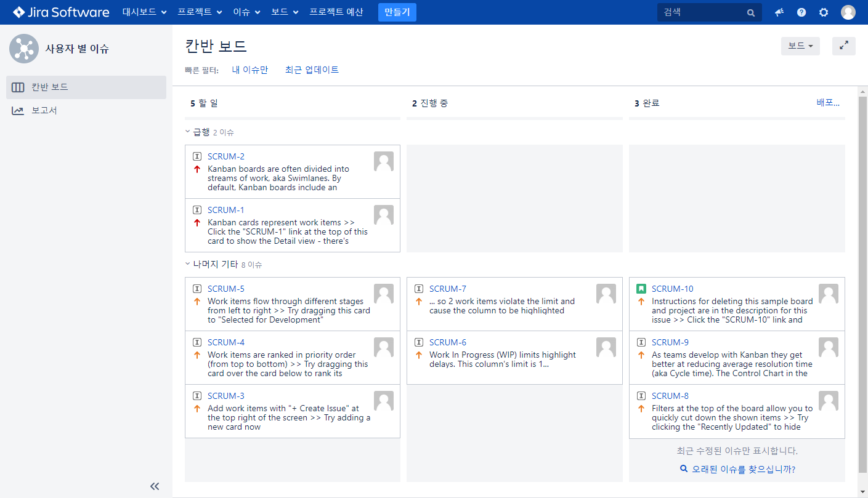Open the settings gear icon
Image resolution: width=868 pixels, height=498 pixels.
click(824, 12)
